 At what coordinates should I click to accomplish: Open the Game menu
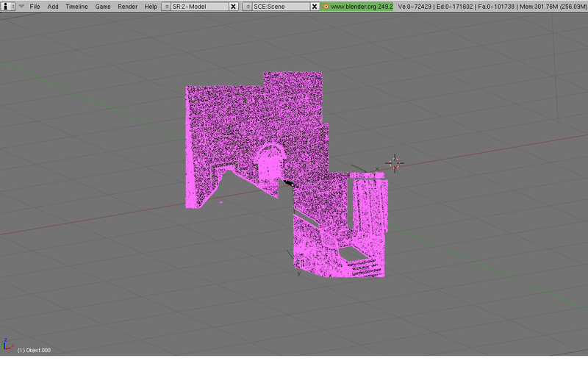(103, 7)
